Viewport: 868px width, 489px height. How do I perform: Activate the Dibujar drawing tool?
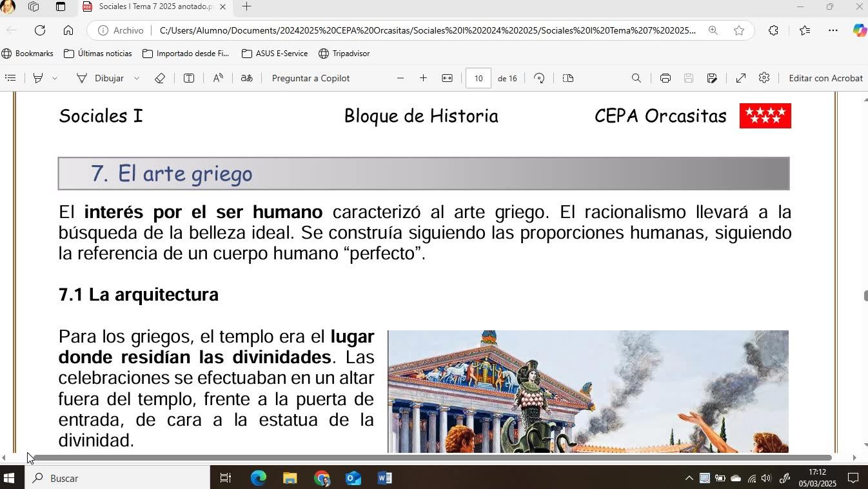tap(100, 78)
